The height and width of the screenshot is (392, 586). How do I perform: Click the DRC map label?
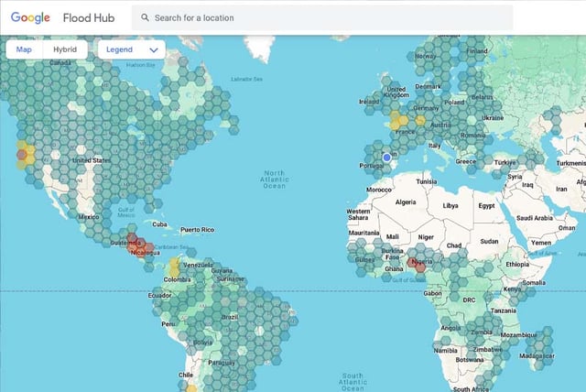[x=469, y=299]
